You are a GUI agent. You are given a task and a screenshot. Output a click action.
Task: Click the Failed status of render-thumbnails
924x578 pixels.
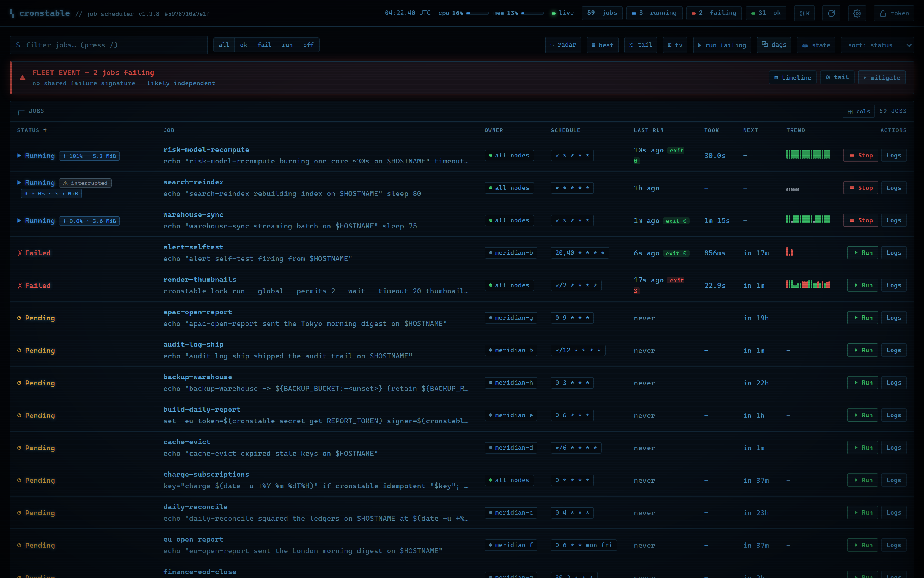pos(34,286)
